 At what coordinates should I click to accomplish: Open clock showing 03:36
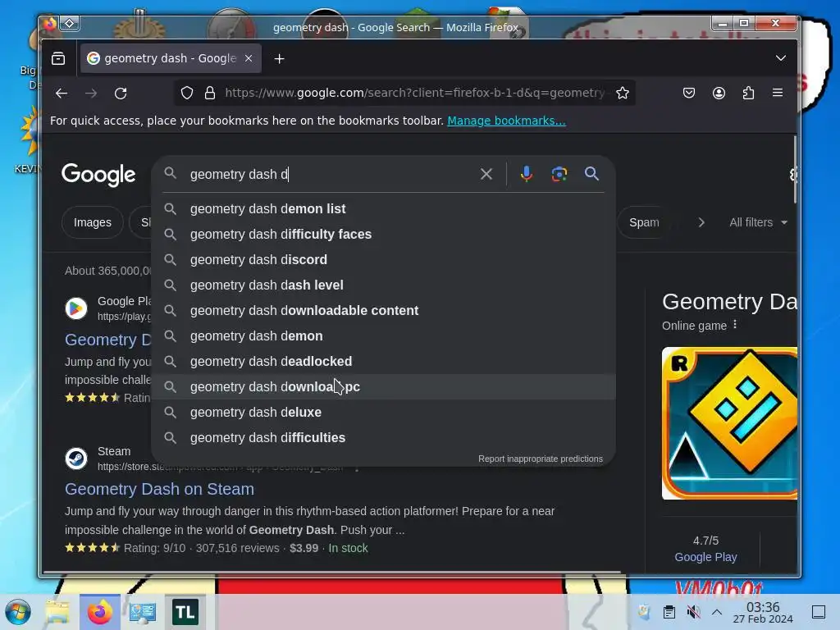763,612
